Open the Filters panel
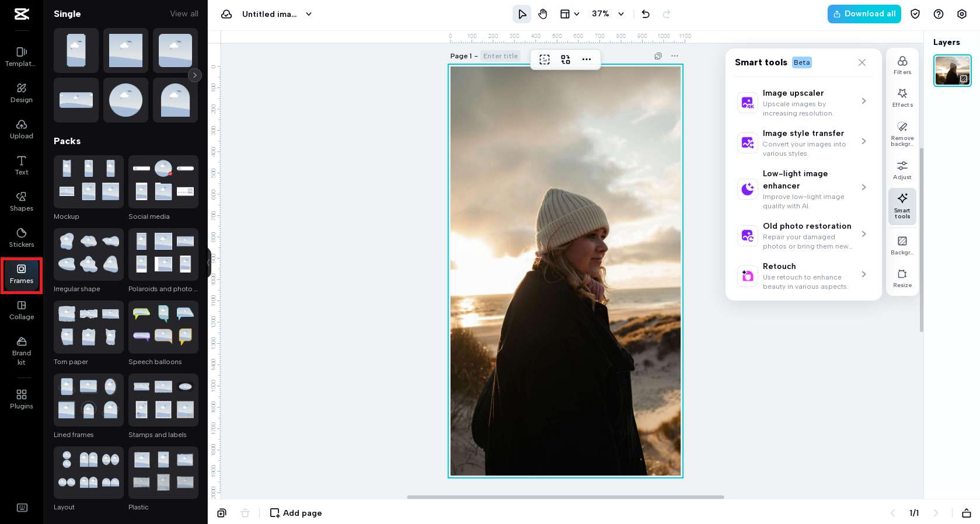 click(902, 65)
